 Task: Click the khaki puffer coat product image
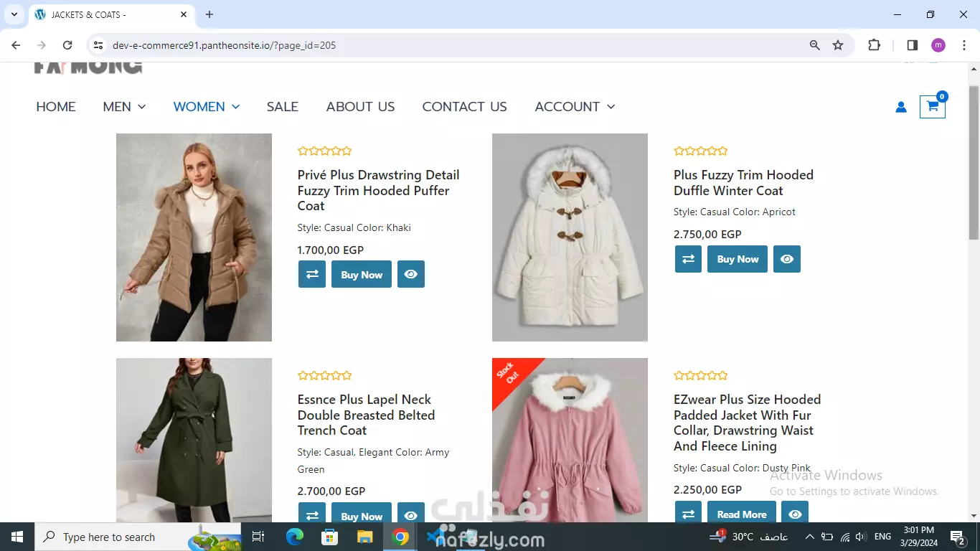click(x=194, y=237)
